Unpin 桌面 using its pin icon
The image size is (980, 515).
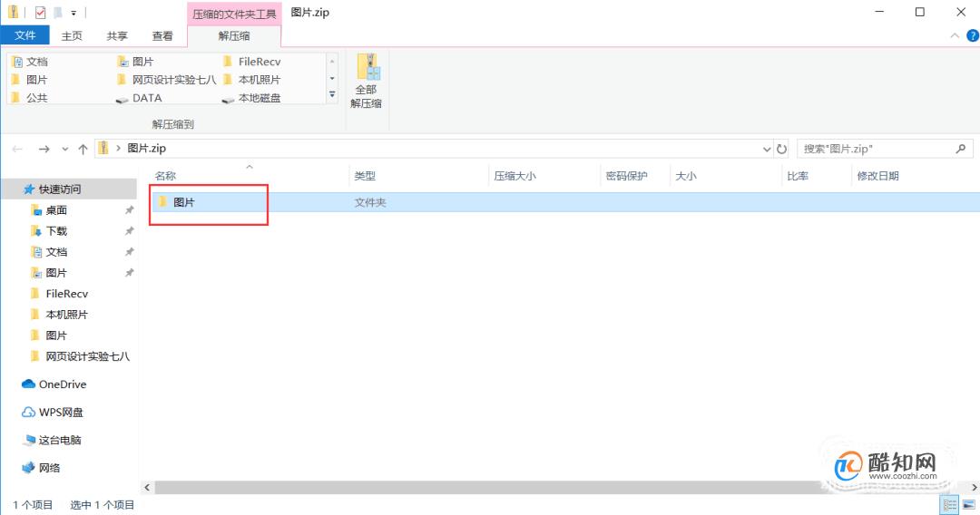(x=130, y=210)
